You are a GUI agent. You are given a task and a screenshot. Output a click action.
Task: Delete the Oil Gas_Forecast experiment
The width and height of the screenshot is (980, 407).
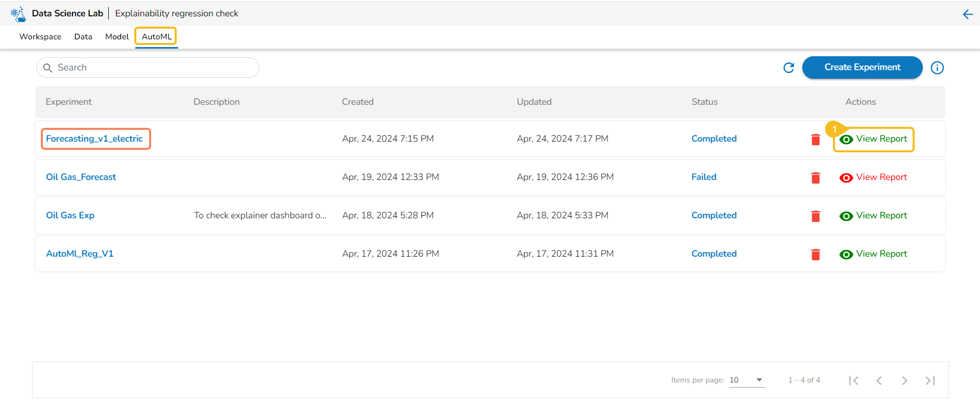[x=816, y=177]
